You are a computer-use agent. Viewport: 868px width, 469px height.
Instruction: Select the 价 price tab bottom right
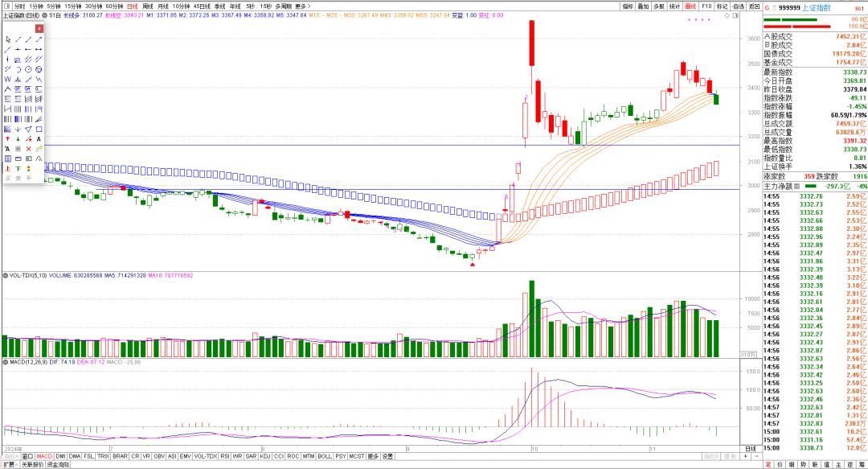pyautogui.click(x=780, y=464)
